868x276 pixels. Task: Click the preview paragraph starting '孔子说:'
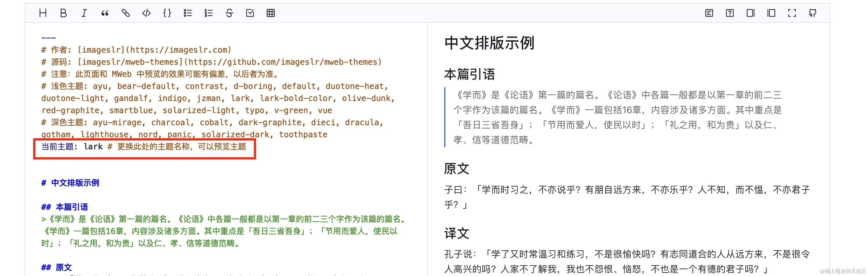(627, 262)
